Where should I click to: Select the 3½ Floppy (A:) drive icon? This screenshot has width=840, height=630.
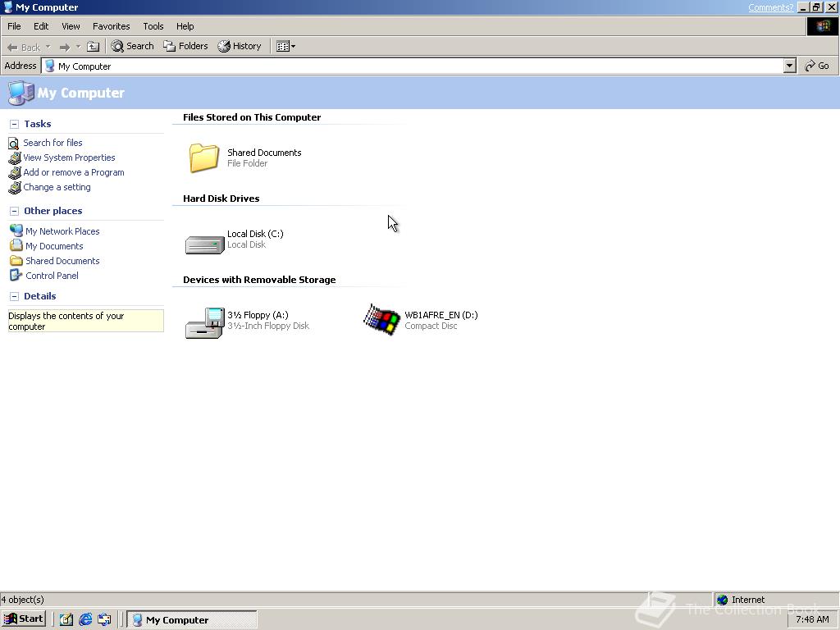tap(204, 323)
